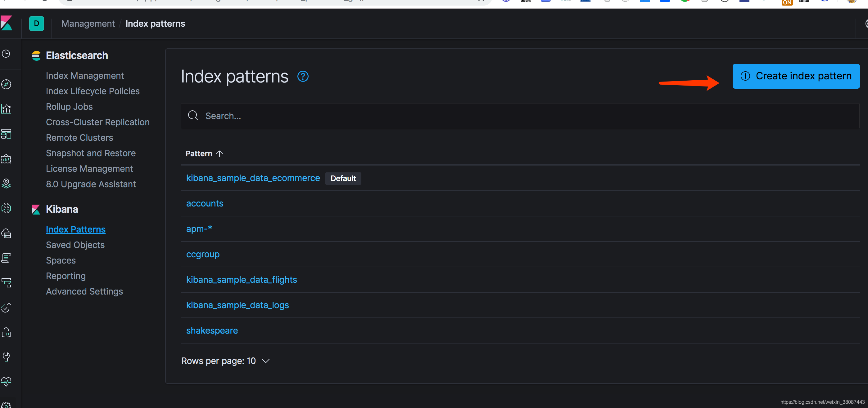Open the Maps icon in sidebar

coord(7,184)
